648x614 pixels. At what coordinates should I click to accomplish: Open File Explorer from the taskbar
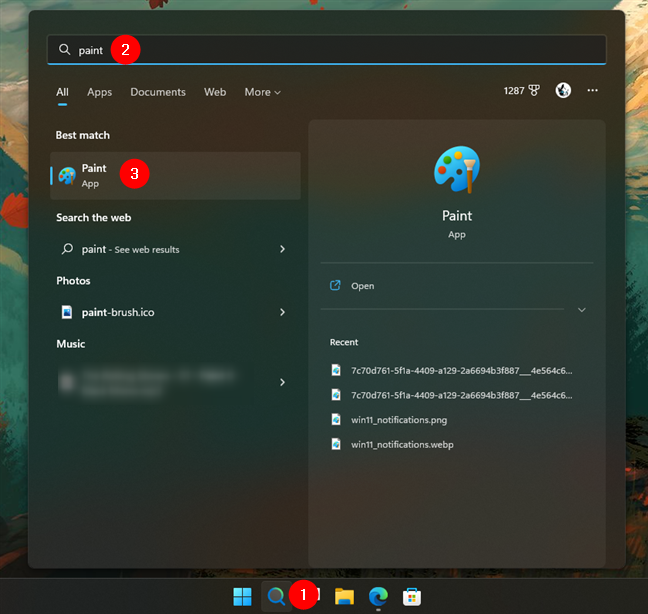344,596
